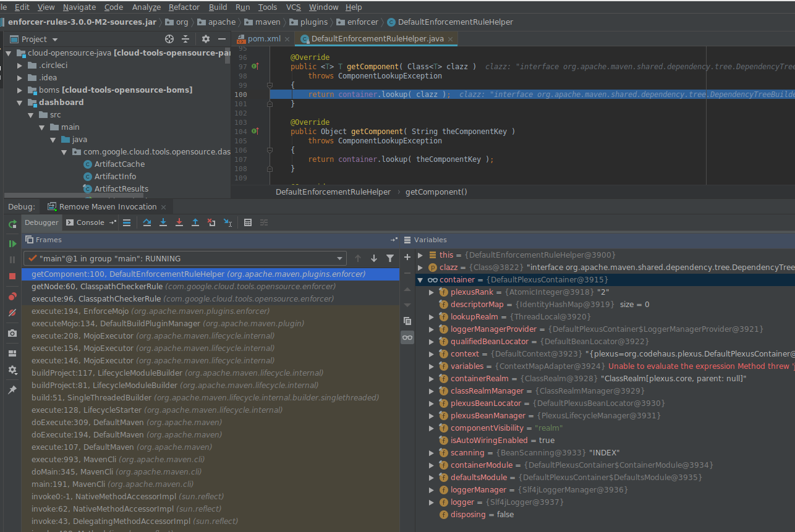Open Evaluate Expression calculator icon
The image size is (795, 532).
(x=248, y=222)
